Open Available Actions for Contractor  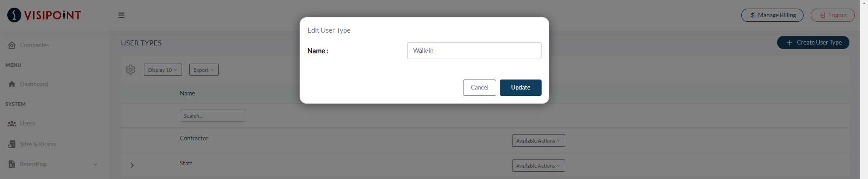[x=538, y=141]
